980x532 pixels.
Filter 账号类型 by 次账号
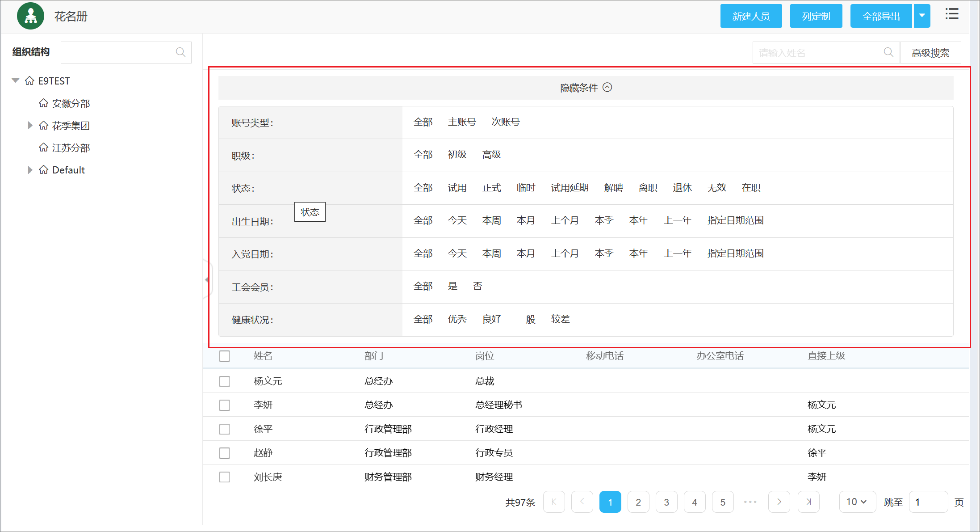(x=506, y=122)
